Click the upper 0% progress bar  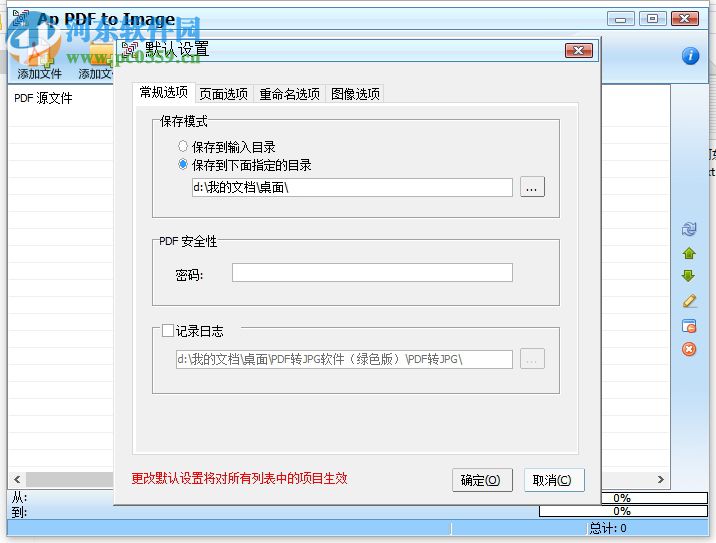point(654,498)
